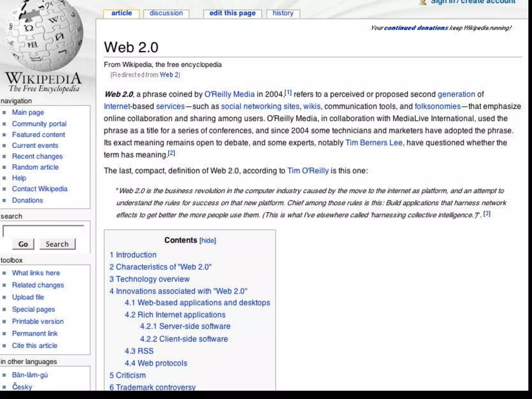
Task: Open the folksonomies link
Action: click(x=437, y=107)
